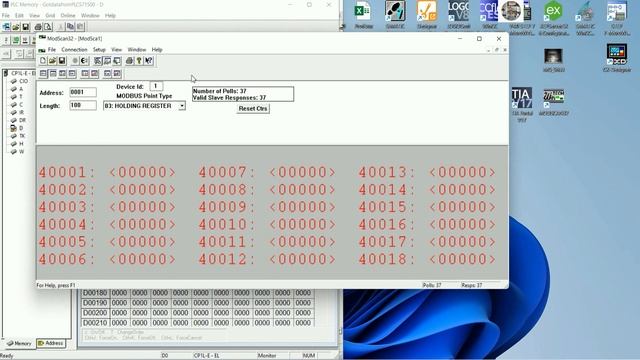Open ModScan32 File menu
The width and height of the screenshot is (640, 360).
pyautogui.click(x=52, y=49)
